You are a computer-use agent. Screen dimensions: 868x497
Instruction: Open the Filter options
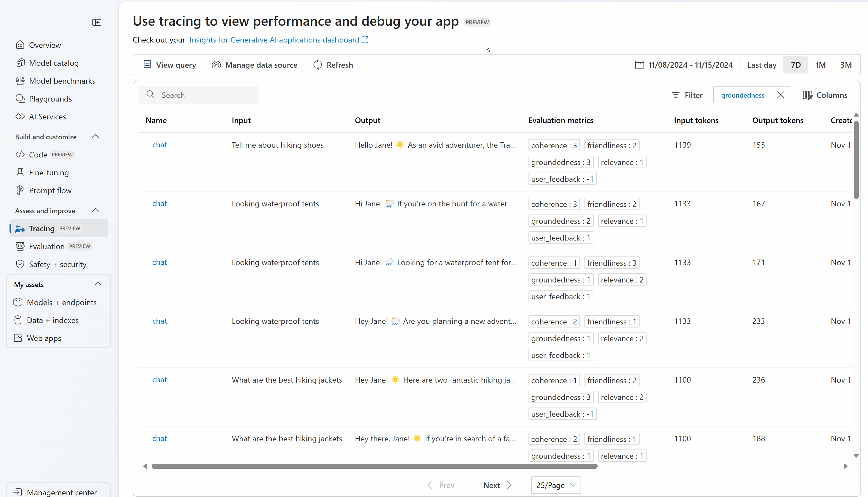click(x=687, y=95)
